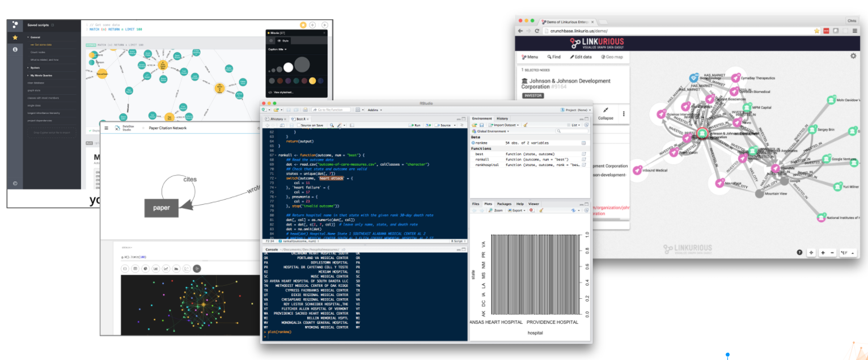The image size is (868, 360).
Task: Open the Zoom plot tool in RStudio
Action: pyautogui.click(x=496, y=210)
